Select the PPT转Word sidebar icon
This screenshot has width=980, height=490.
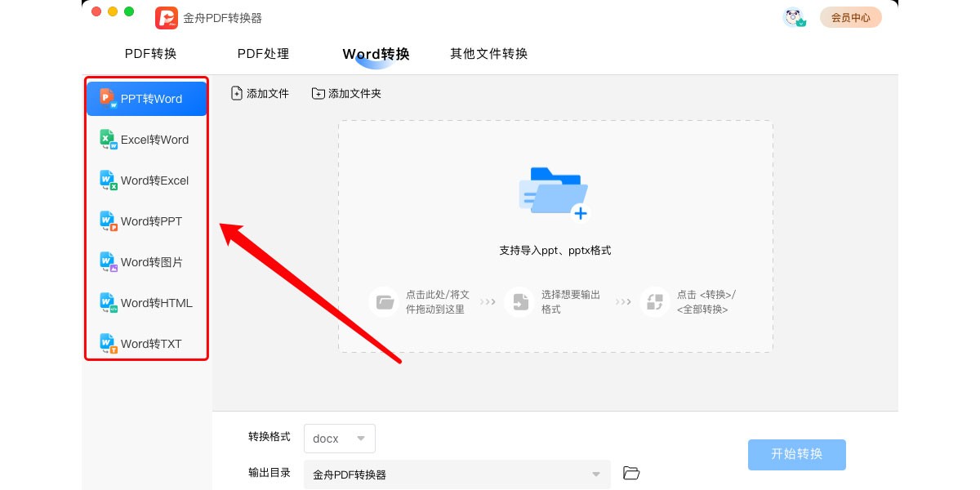[x=109, y=99]
